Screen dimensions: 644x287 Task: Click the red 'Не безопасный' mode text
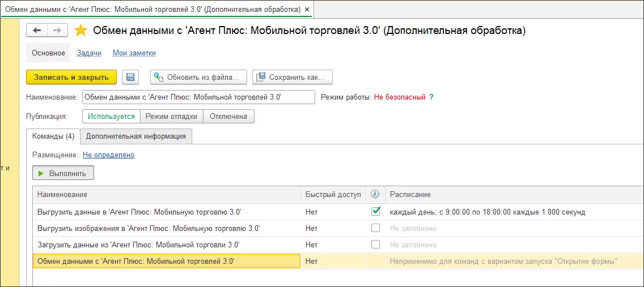pyautogui.click(x=400, y=97)
